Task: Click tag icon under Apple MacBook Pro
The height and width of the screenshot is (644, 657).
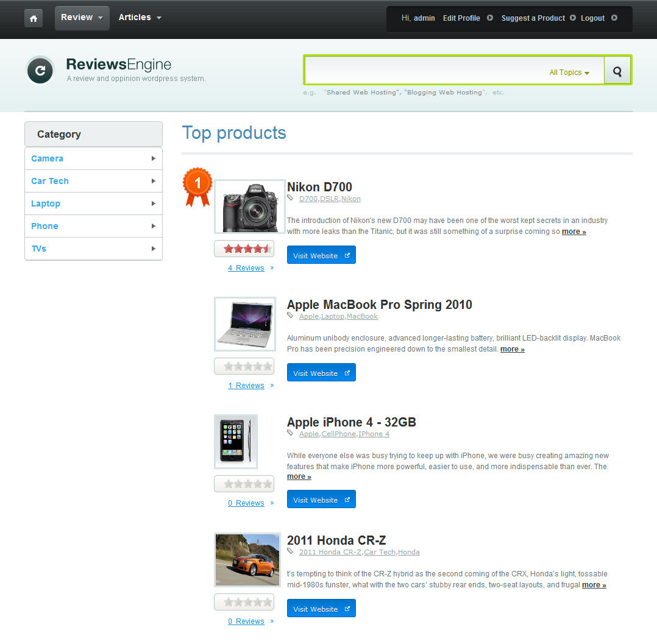Action: (290, 316)
